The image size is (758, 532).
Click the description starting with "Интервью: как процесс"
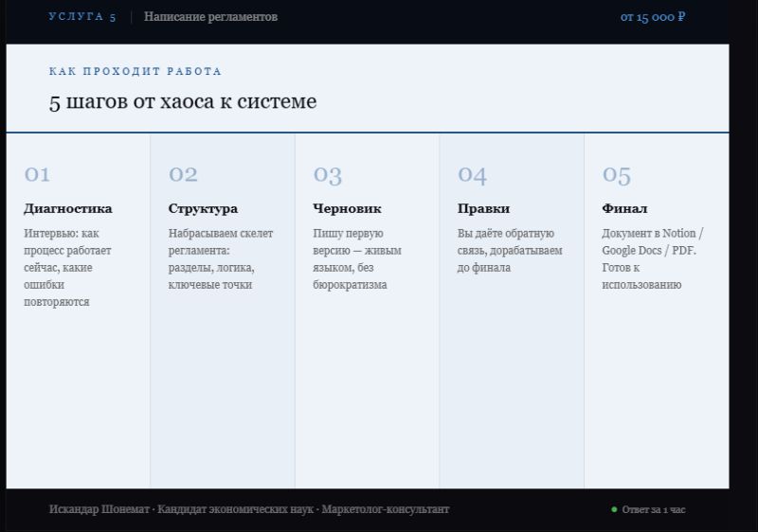67,268
